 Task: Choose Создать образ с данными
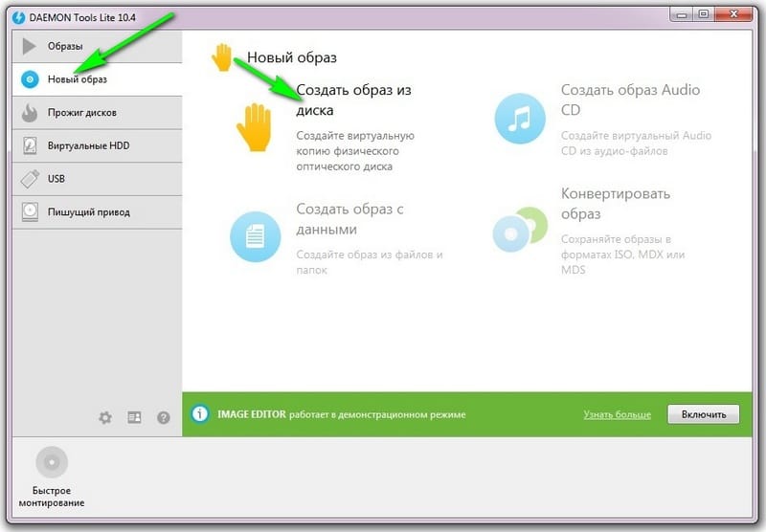click(x=349, y=219)
